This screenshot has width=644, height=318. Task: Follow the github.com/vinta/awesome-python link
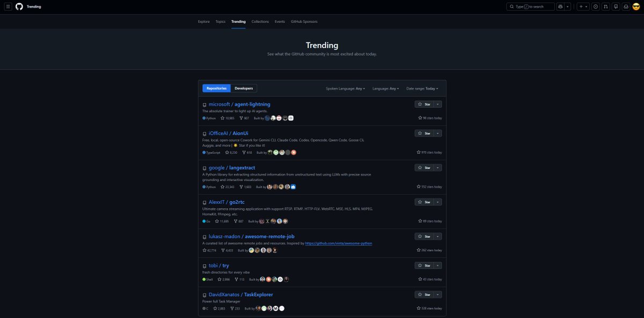(x=339, y=243)
